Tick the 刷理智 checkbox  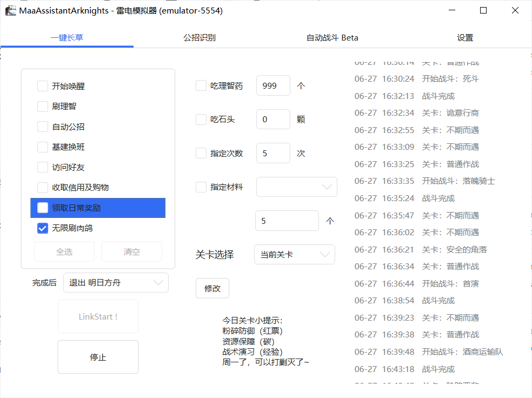(x=42, y=107)
